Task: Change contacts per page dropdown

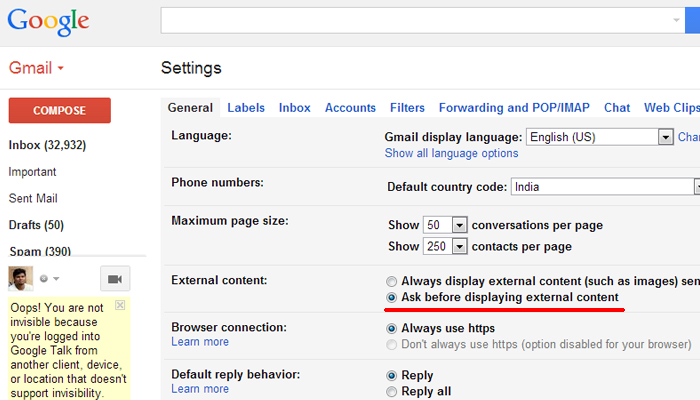Action: (445, 246)
